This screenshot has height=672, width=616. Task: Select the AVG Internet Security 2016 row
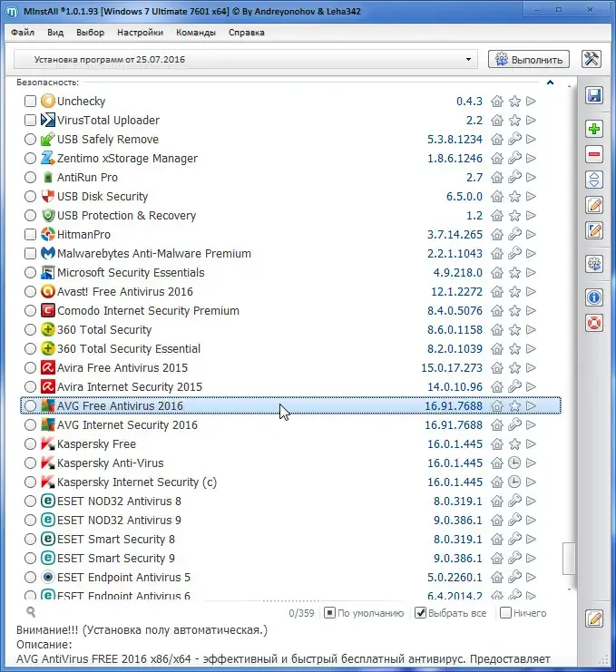tap(290, 425)
